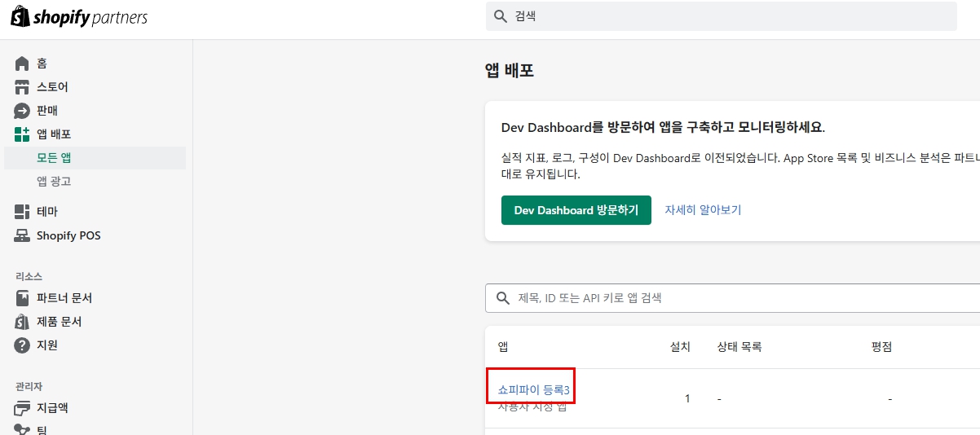This screenshot has width=980, height=435.
Task: Click the App distribution (앱 배포) grid icon
Action: tap(22, 134)
